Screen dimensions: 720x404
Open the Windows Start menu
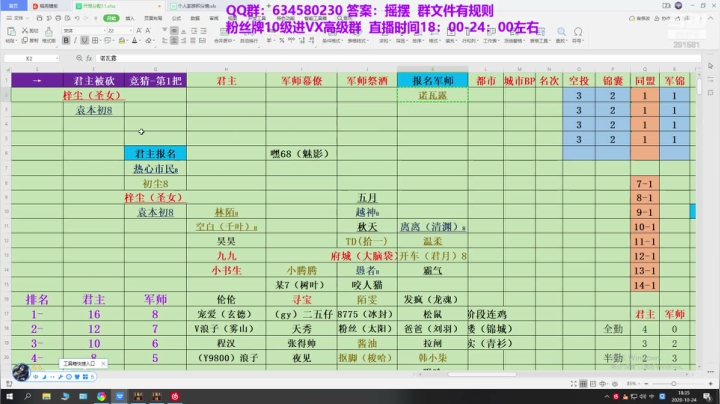pyautogui.click(x=9, y=396)
